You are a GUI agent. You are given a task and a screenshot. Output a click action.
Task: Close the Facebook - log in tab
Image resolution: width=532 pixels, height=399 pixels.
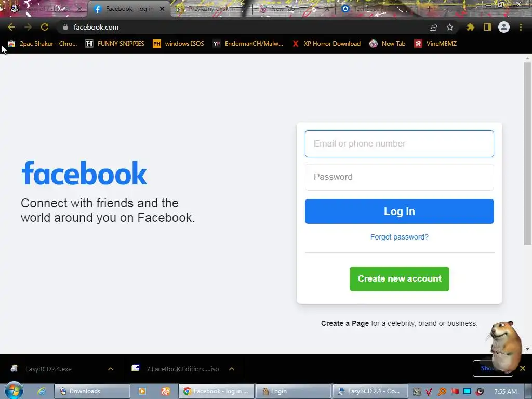pos(162,9)
